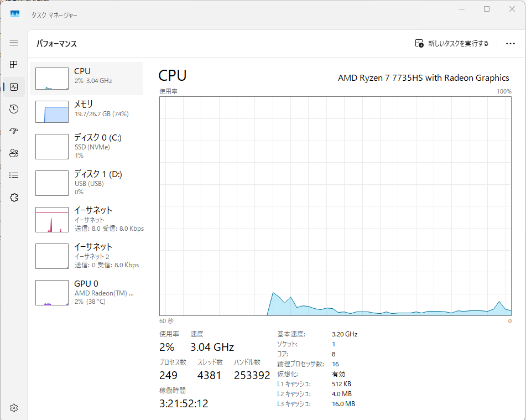Open the Startup apps page icon
Viewport: 526px width, 420px height.
pyautogui.click(x=14, y=131)
